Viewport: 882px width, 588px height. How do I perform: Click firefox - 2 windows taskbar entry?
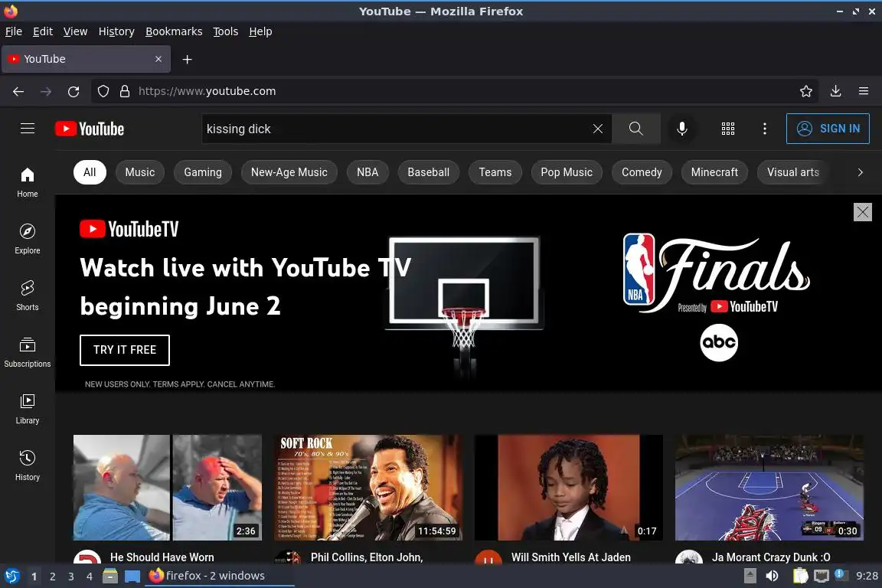pos(220,576)
